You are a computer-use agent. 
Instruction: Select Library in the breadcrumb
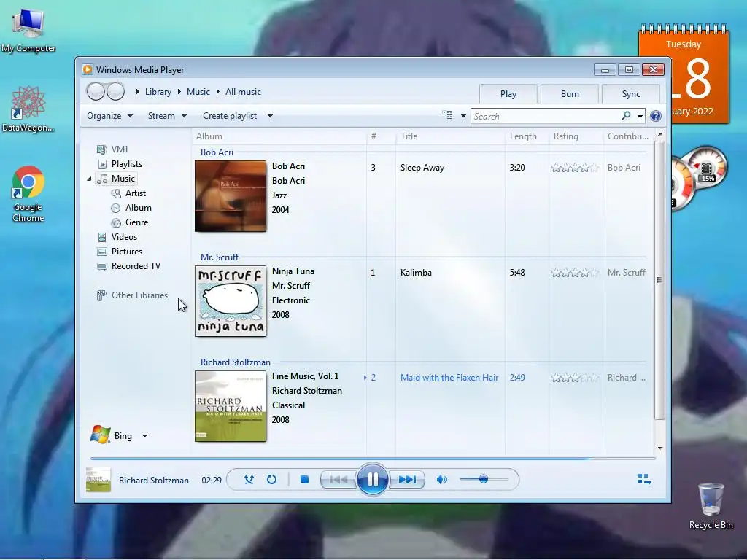[158, 92]
